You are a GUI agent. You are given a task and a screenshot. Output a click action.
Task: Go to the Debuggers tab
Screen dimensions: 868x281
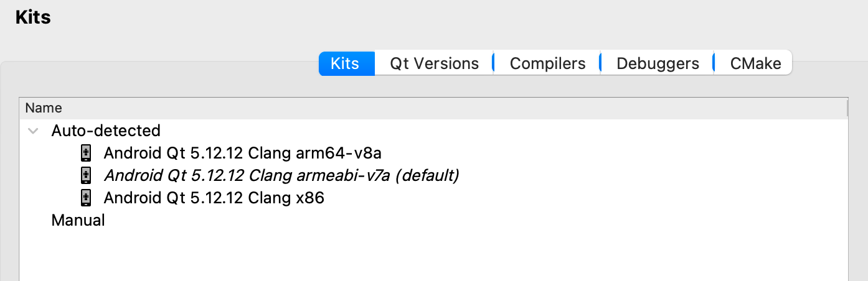(x=658, y=63)
